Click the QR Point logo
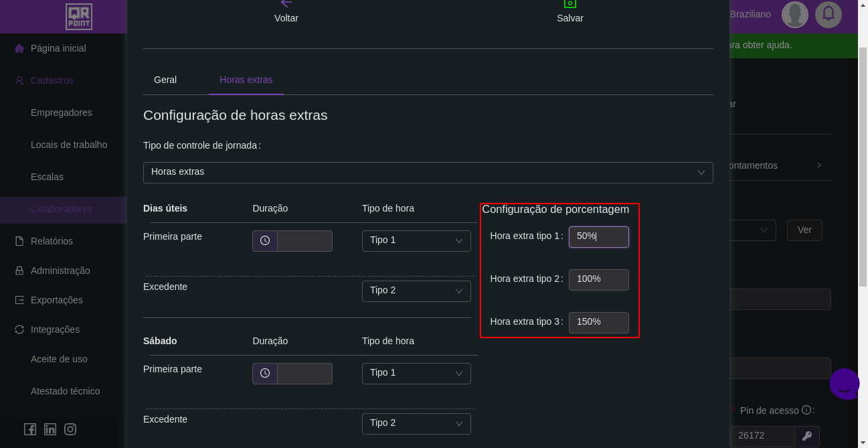868x448 pixels. point(79,16)
